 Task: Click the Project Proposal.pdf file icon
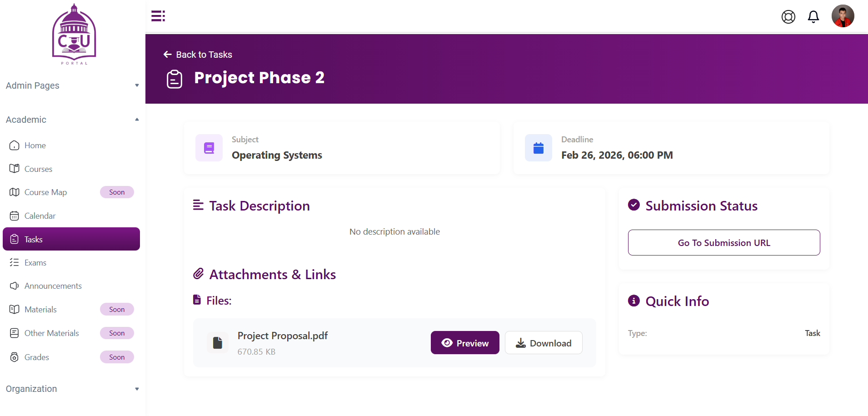[x=218, y=343]
